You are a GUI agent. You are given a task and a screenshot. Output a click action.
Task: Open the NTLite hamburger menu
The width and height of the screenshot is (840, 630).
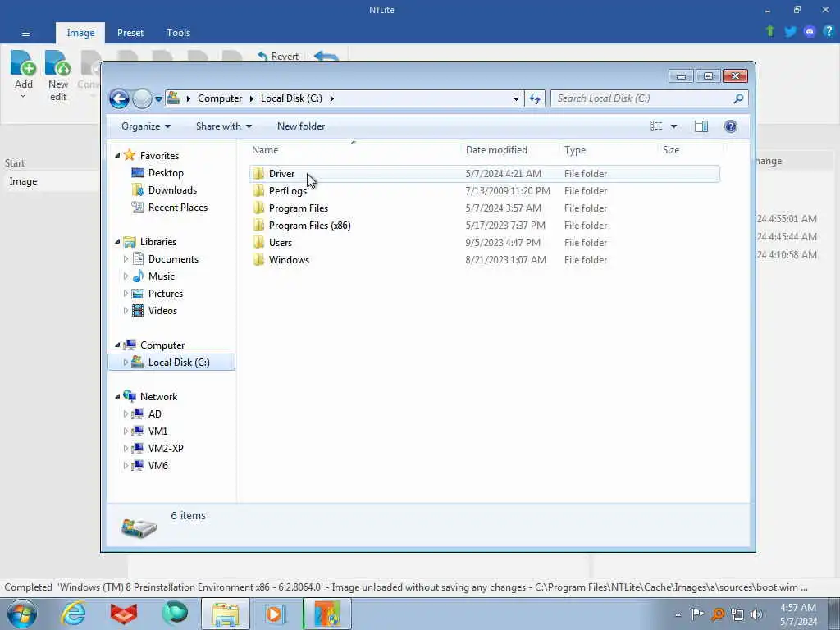[x=25, y=33]
